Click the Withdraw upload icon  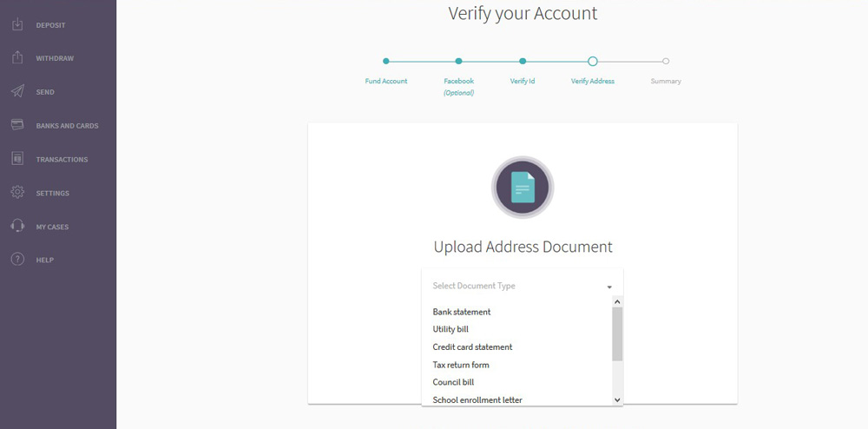coord(17,58)
